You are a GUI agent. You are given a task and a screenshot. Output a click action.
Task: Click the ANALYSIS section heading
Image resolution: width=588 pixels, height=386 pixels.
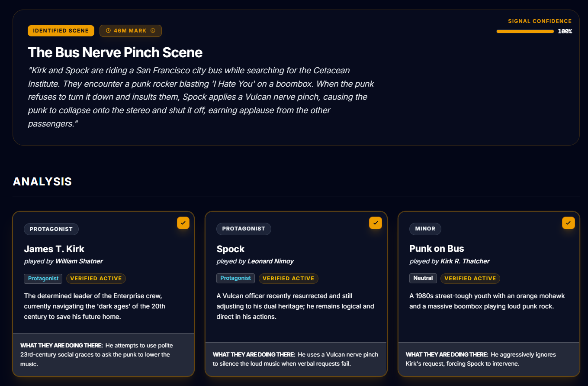click(x=42, y=182)
